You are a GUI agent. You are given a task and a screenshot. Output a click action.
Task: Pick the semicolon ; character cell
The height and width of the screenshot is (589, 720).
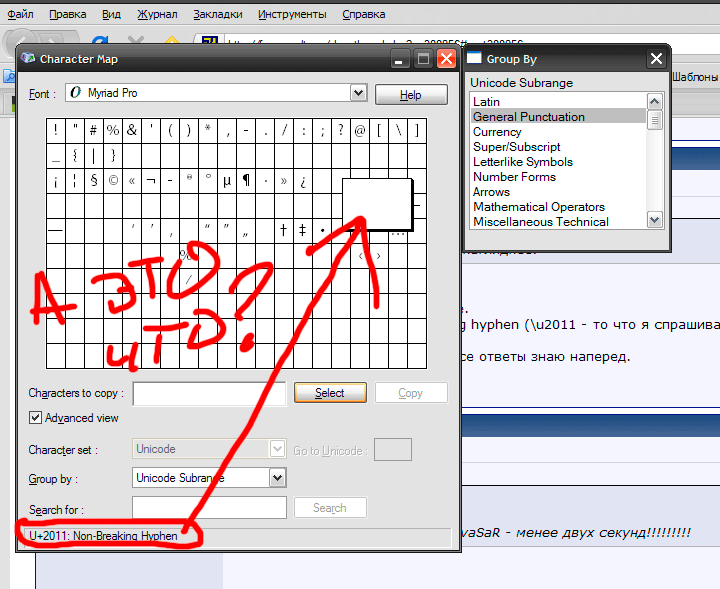(322, 130)
